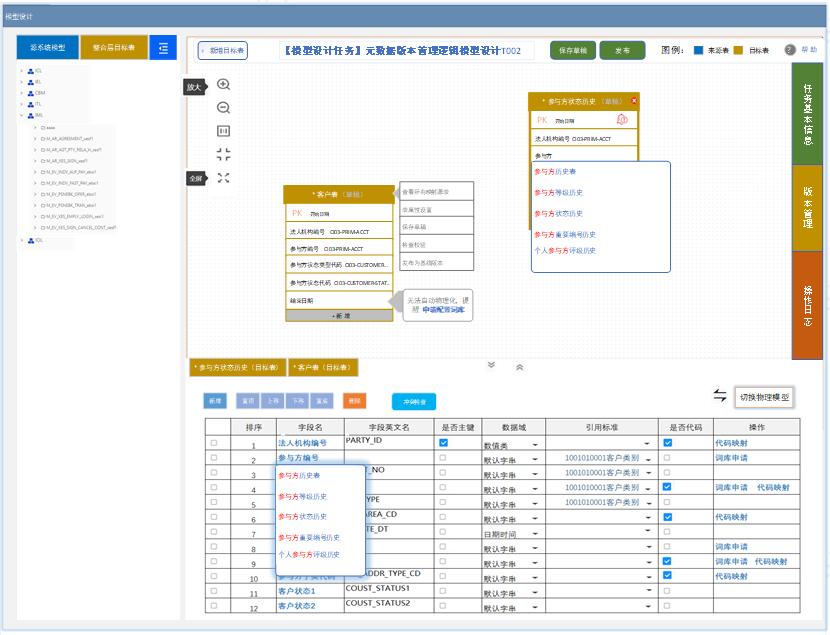Click the fullscreen expand arrows icon

pyautogui.click(x=223, y=177)
